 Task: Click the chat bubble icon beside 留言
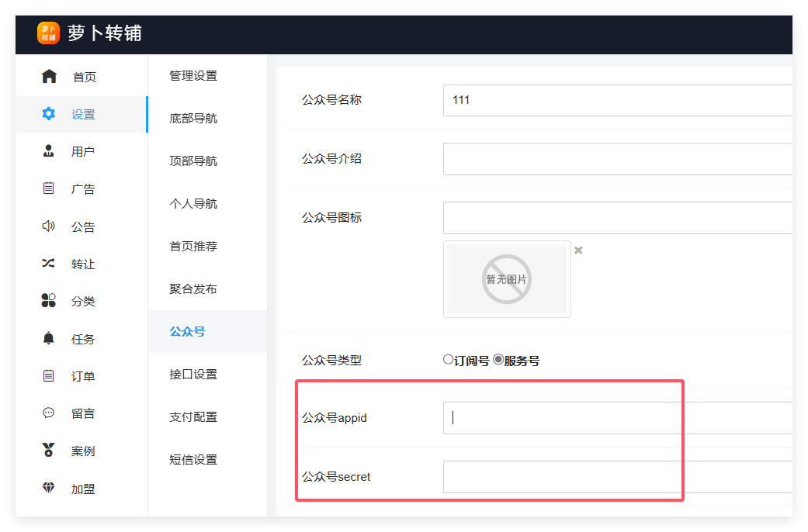click(48, 413)
